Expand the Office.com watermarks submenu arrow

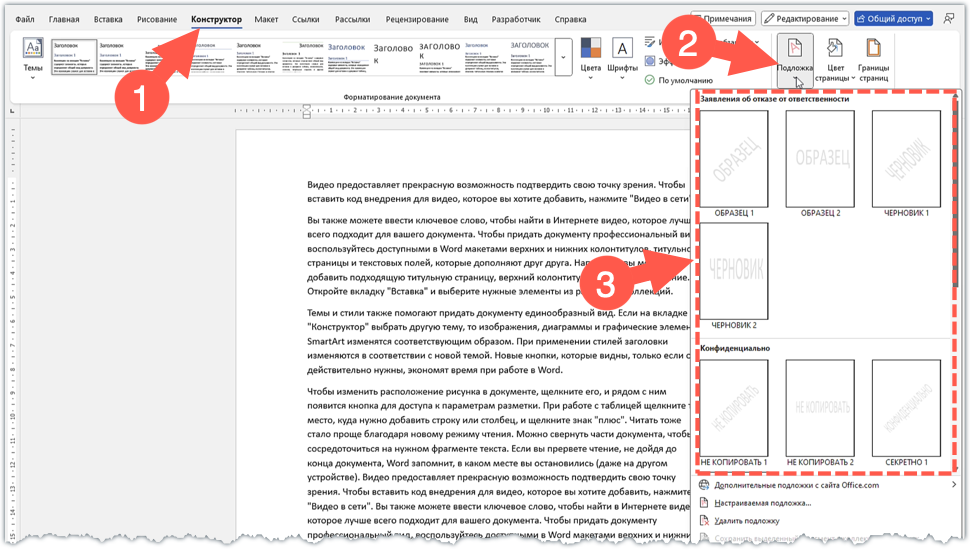coord(953,485)
